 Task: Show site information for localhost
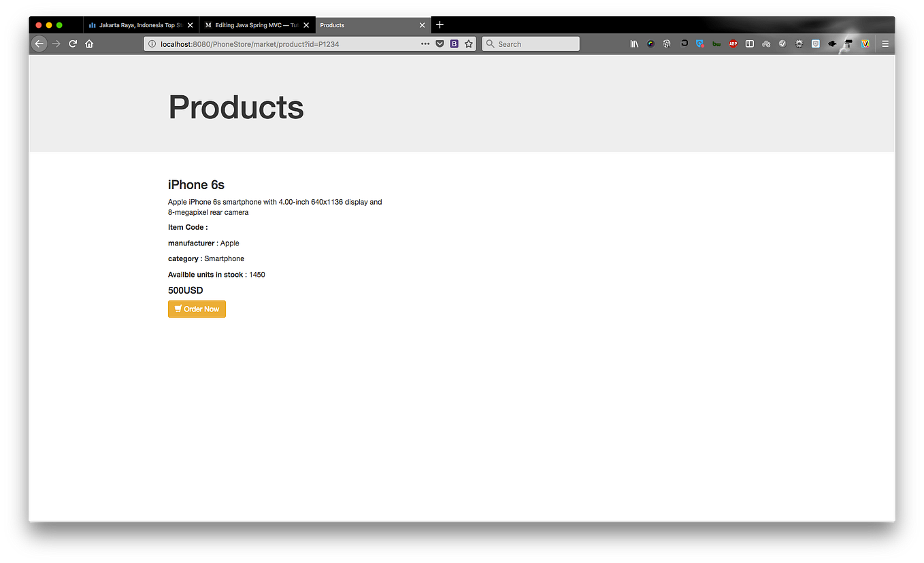coord(152,44)
